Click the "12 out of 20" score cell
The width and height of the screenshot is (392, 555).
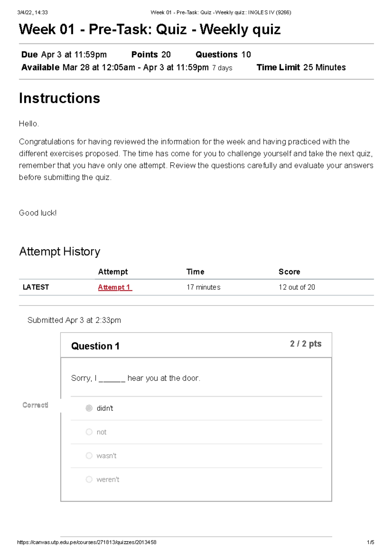(x=297, y=287)
